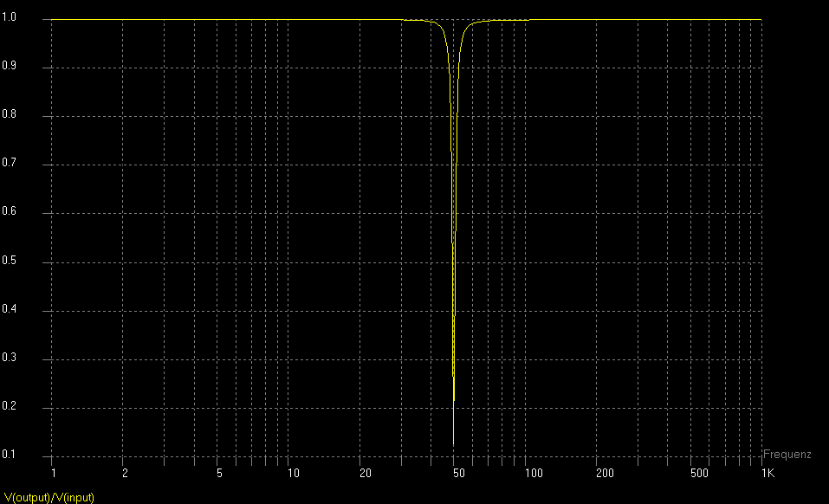Select the V(output)/V(input) trace label
Viewport: 829px width, 504px height.
tap(49, 497)
